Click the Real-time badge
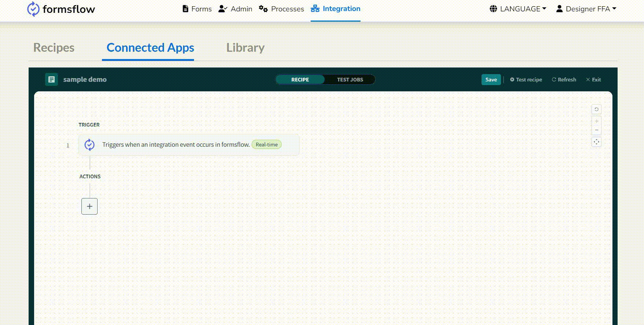Viewport: 644px width, 325px height. (x=267, y=145)
